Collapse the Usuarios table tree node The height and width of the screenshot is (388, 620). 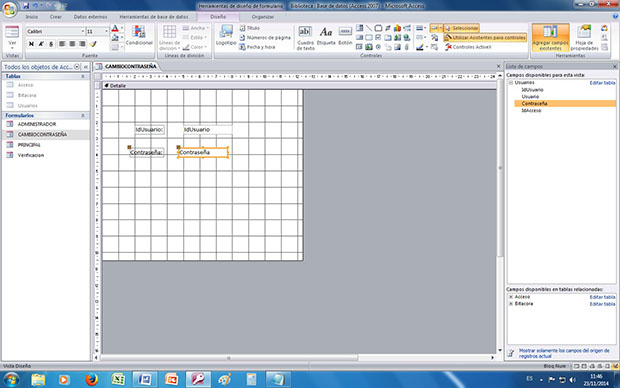point(511,83)
